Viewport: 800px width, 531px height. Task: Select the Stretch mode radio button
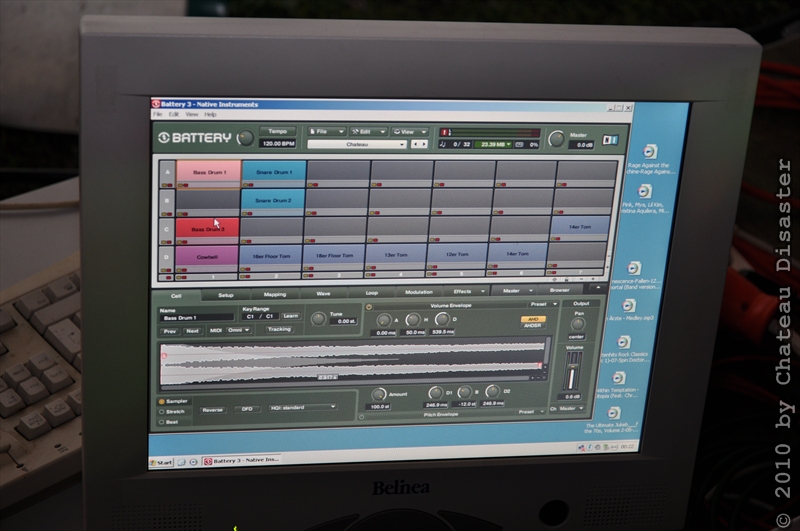pyautogui.click(x=162, y=412)
